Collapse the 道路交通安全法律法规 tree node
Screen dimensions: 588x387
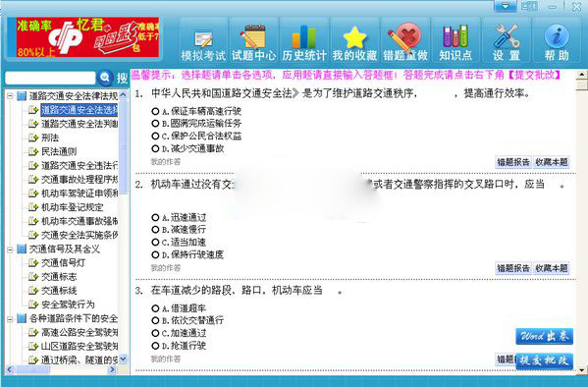click(x=10, y=96)
